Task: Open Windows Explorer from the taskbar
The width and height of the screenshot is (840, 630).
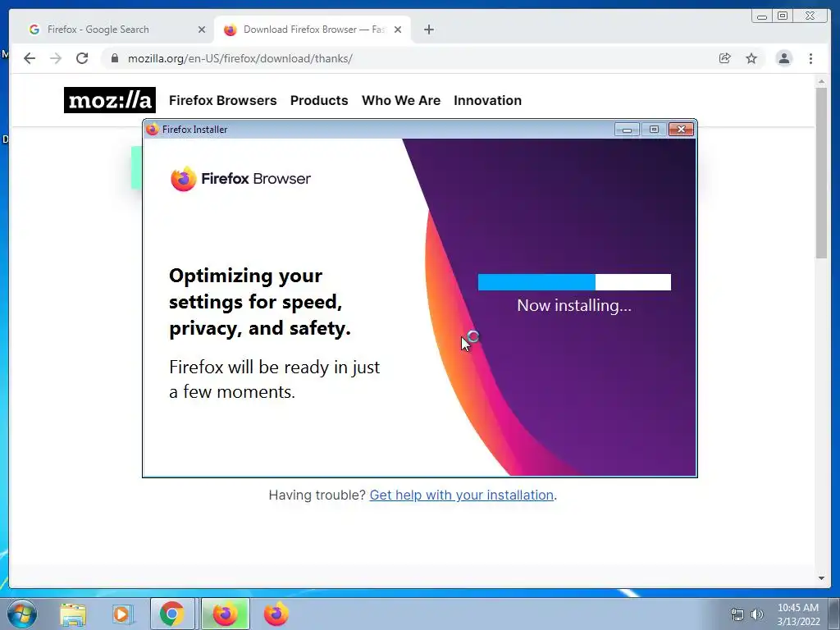Action: tap(73, 614)
